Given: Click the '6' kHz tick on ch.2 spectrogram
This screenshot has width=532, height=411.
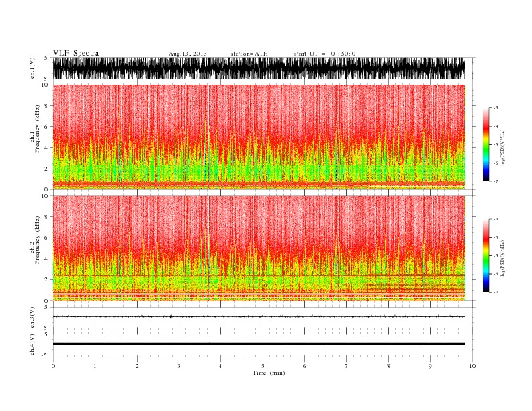Looking at the screenshot, I should tap(46, 238).
